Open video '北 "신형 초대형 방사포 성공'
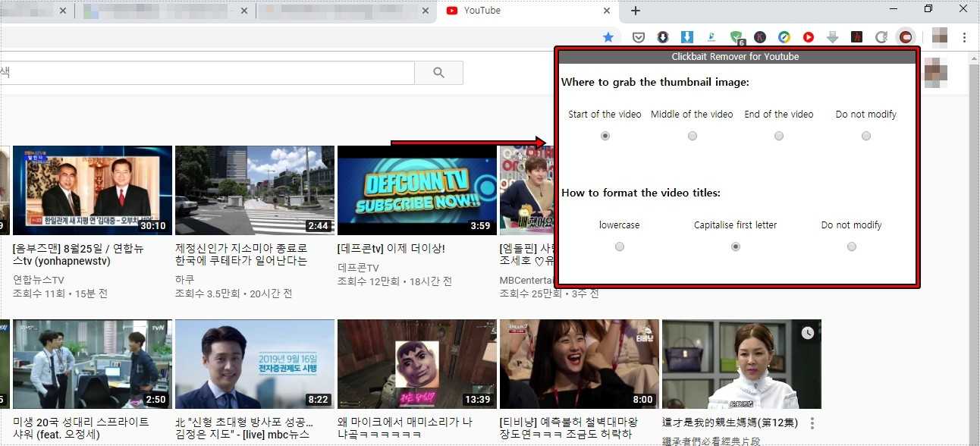 (246, 429)
